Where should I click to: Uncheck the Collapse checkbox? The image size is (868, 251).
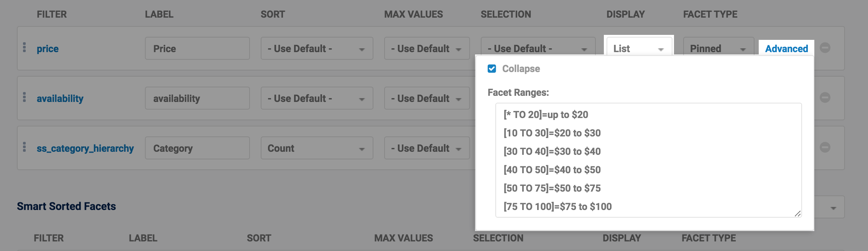click(492, 69)
